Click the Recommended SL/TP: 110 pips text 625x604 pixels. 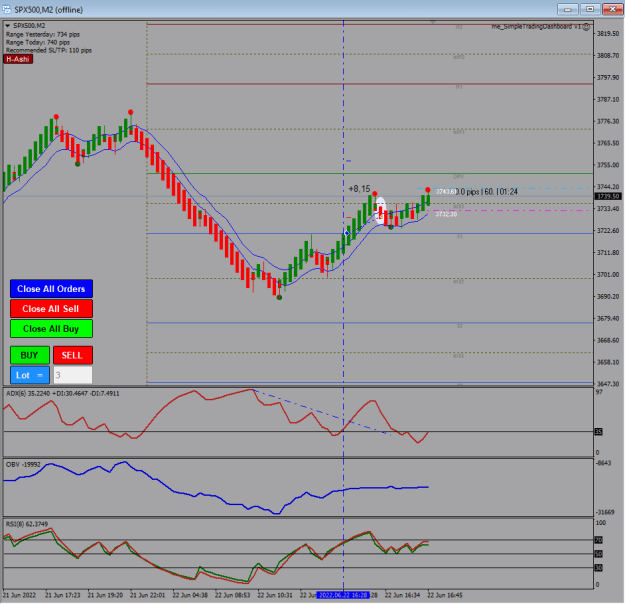coord(49,50)
